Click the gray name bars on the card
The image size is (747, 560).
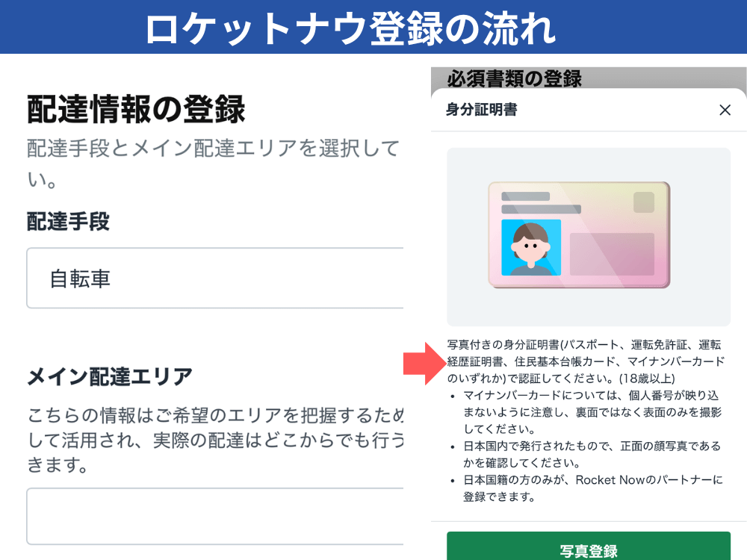pos(541,203)
